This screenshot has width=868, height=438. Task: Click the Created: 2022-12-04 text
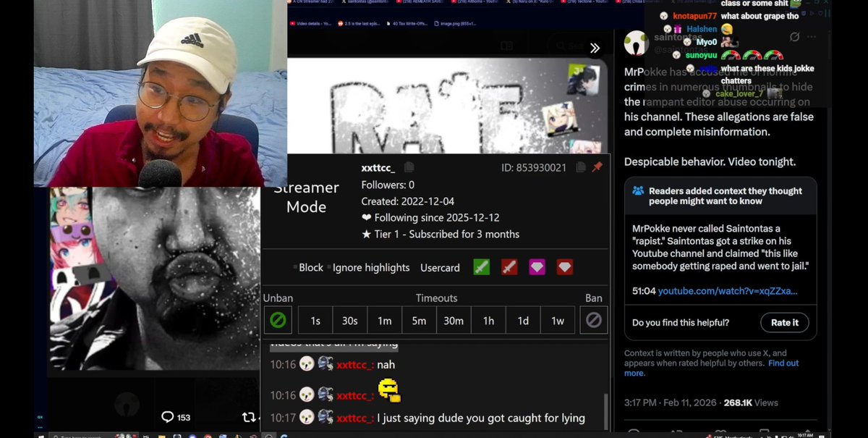[407, 201]
